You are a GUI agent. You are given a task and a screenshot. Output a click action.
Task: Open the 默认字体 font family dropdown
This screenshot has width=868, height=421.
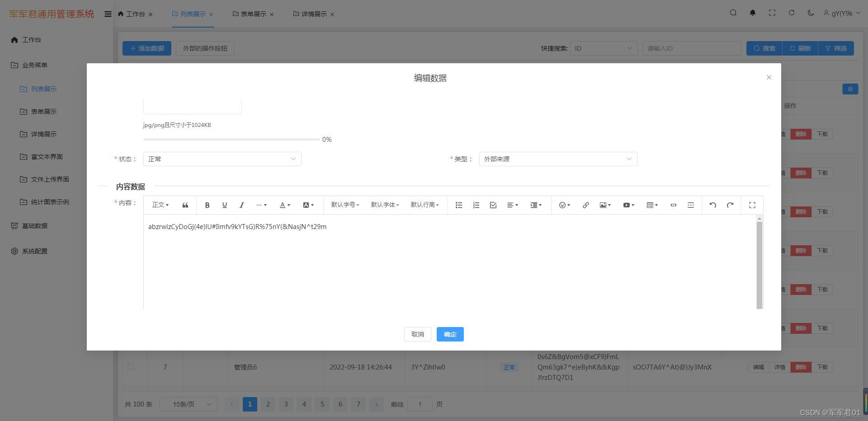click(x=385, y=205)
